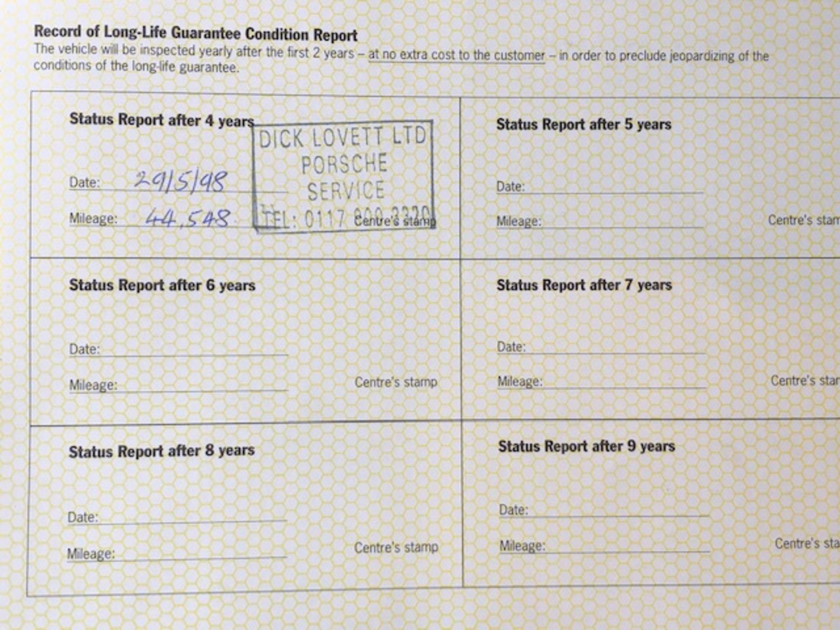This screenshot has width=840, height=630.
Task: Click the Date line in the 6 years box
Action: click(178, 349)
